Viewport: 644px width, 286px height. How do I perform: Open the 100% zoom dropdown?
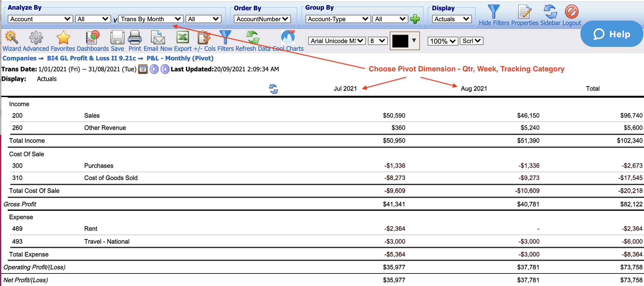pyautogui.click(x=443, y=41)
